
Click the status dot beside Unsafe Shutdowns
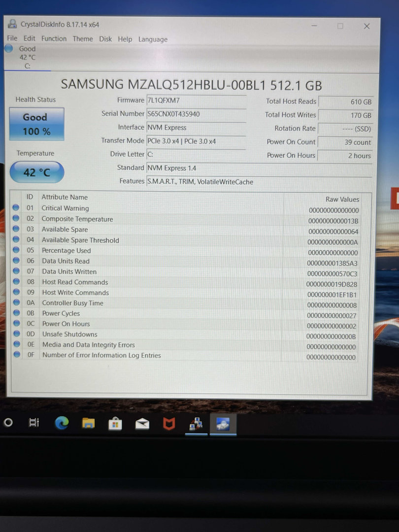pyautogui.click(x=16, y=334)
